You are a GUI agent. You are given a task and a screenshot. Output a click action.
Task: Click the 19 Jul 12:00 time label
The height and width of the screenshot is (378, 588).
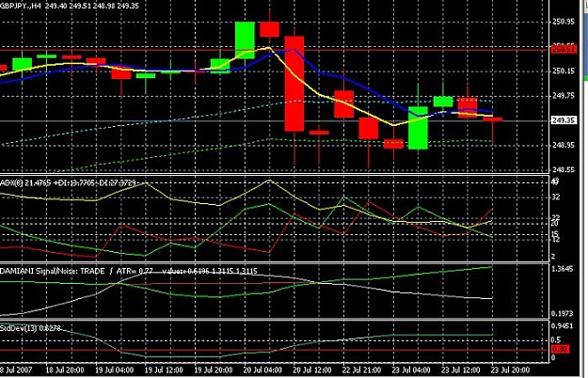pos(164,370)
